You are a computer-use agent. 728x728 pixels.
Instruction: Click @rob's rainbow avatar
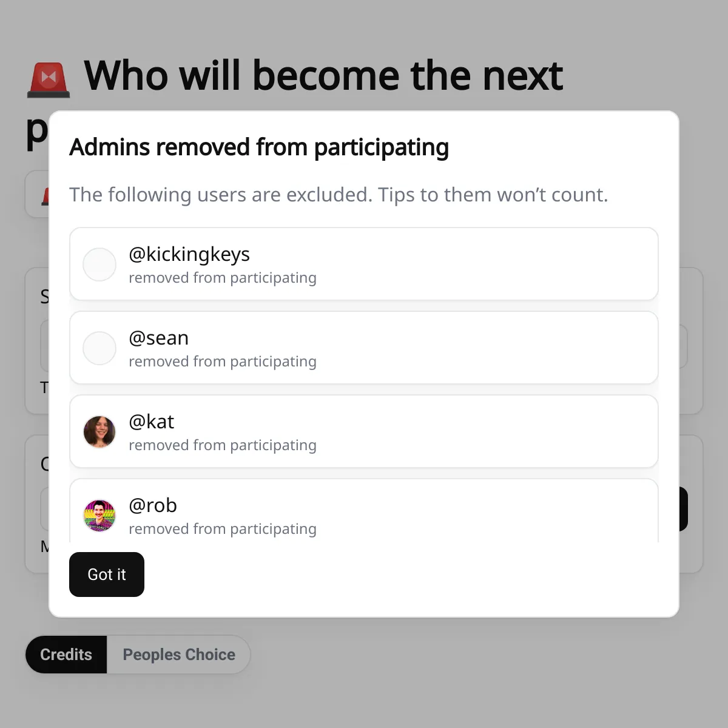[99, 515]
